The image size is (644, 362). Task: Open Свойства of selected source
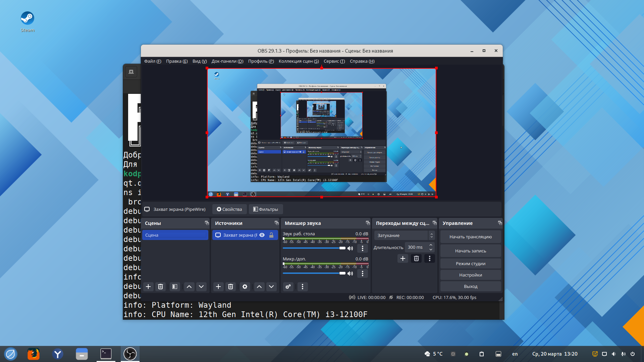(x=229, y=209)
